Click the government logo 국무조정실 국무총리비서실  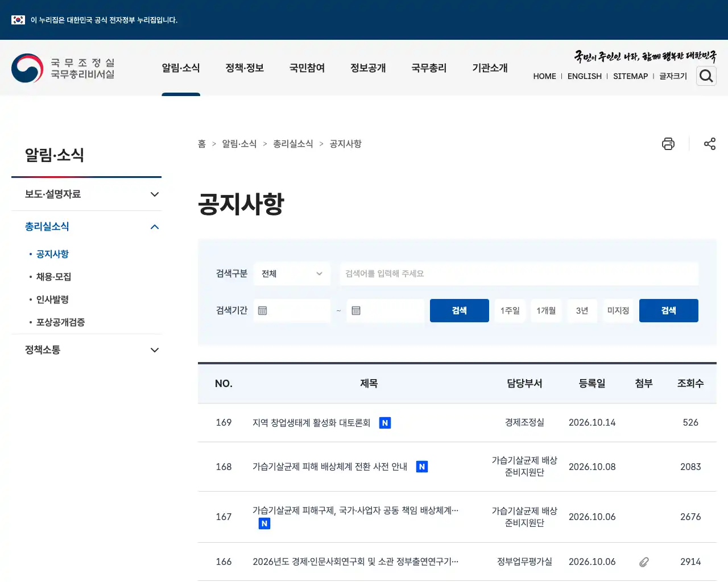click(63, 68)
